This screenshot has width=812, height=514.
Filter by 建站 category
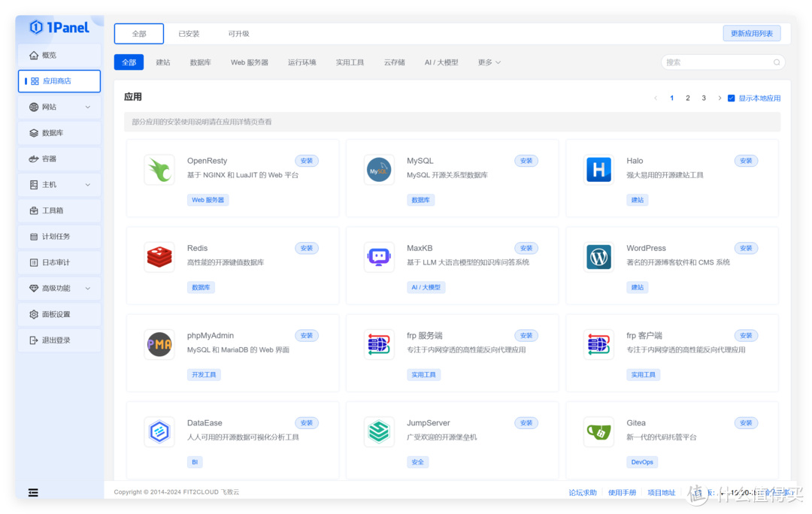click(163, 62)
